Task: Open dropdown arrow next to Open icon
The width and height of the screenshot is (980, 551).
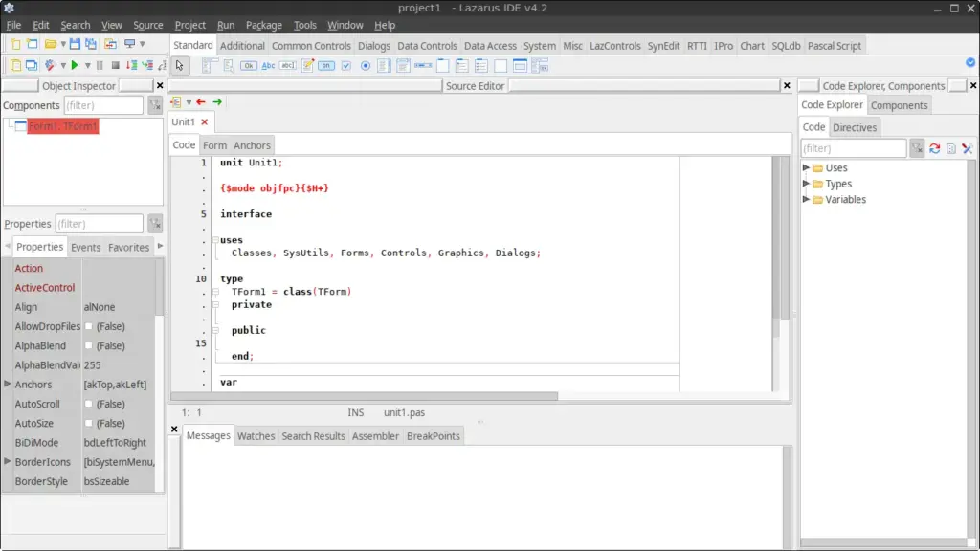Action: click(63, 44)
